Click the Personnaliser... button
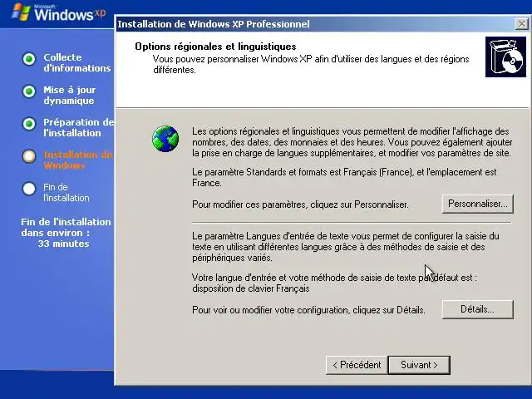Image resolution: width=532 pixels, height=399 pixels. [477, 204]
